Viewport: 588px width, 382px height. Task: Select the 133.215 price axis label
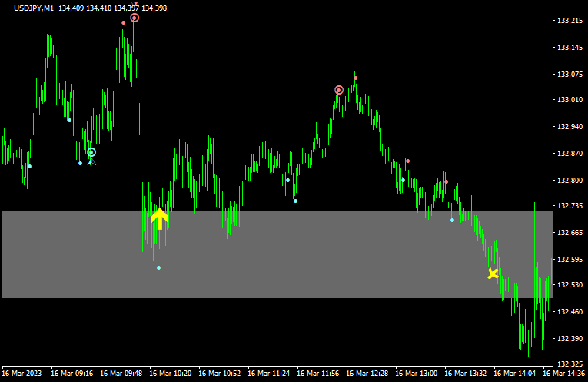569,21
